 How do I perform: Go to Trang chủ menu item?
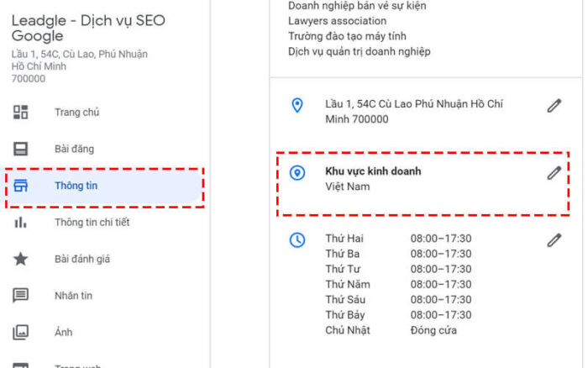click(77, 112)
